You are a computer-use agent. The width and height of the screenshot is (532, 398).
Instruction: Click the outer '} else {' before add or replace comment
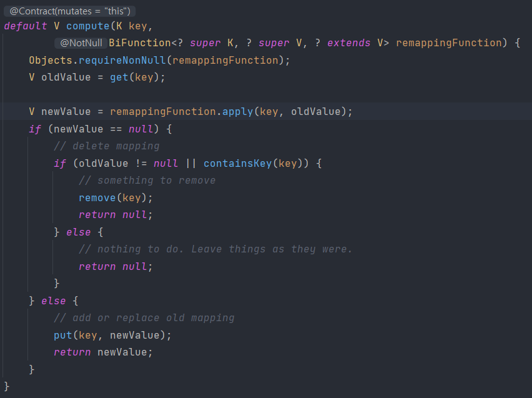54,301
